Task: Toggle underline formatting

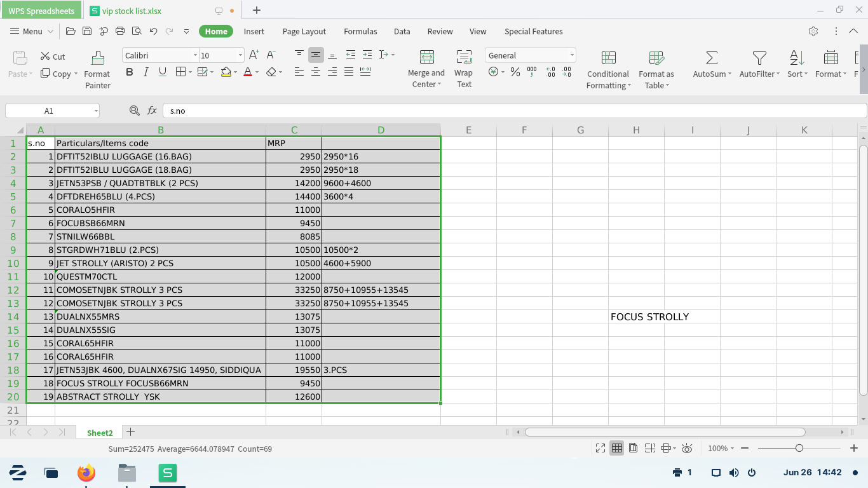Action: (x=163, y=72)
